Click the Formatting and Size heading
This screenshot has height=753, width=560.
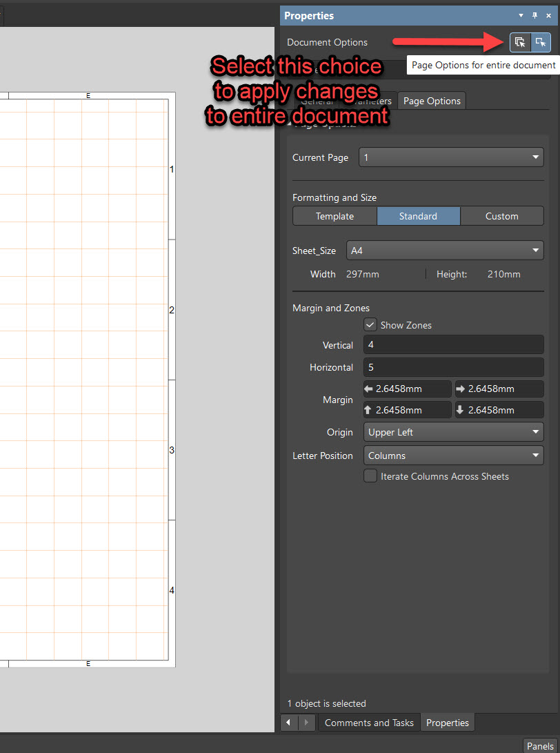pos(334,198)
